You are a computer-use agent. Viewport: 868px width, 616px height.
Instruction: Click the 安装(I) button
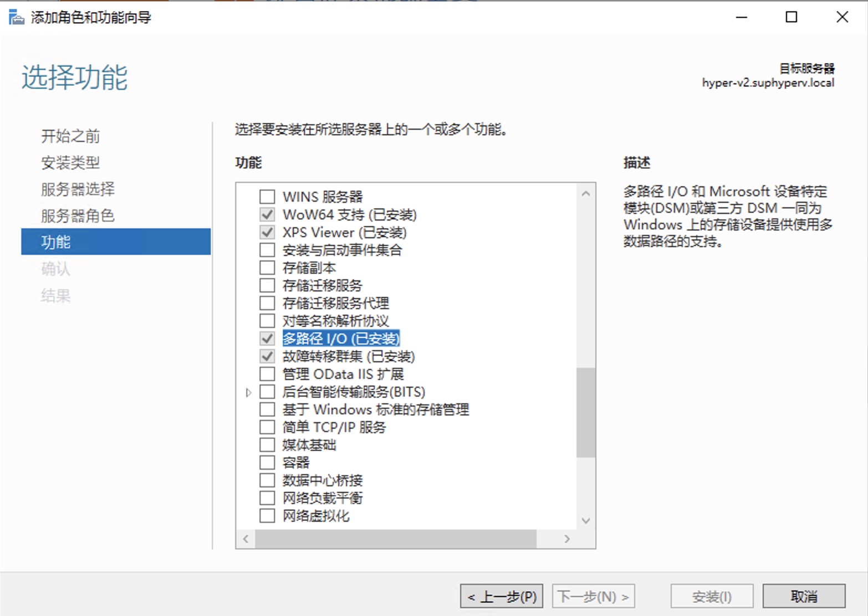click(x=712, y=597)
